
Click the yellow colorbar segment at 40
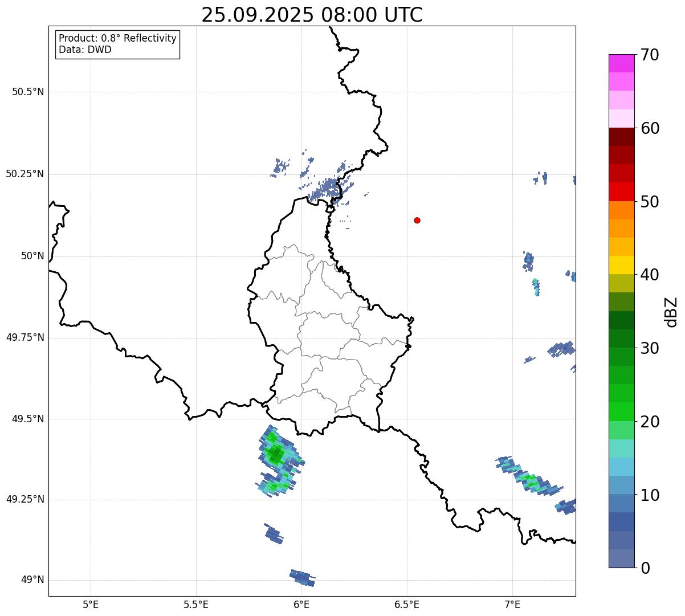(x=621, y=265)
